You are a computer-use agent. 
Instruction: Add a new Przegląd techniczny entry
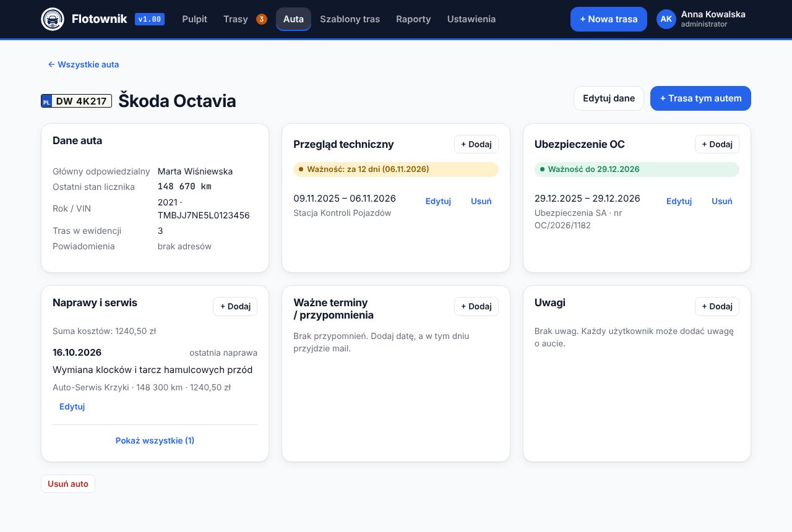(476, 144)
